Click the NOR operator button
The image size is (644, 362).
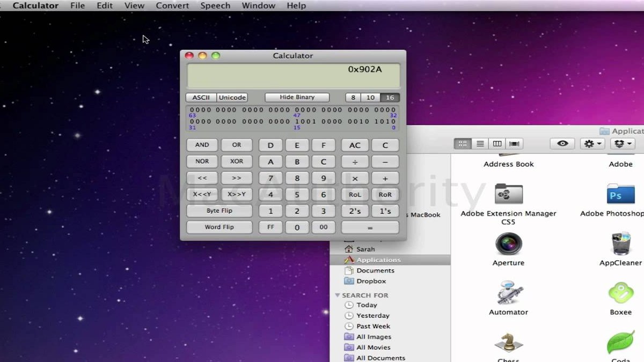202,161
